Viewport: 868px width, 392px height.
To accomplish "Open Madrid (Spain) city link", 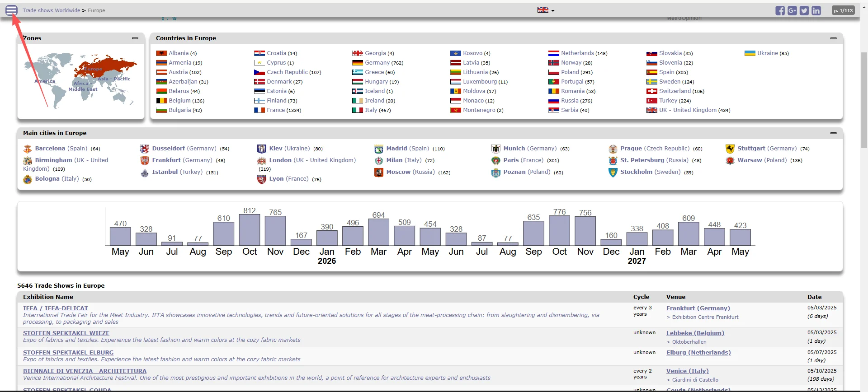I will coord(407,149).
